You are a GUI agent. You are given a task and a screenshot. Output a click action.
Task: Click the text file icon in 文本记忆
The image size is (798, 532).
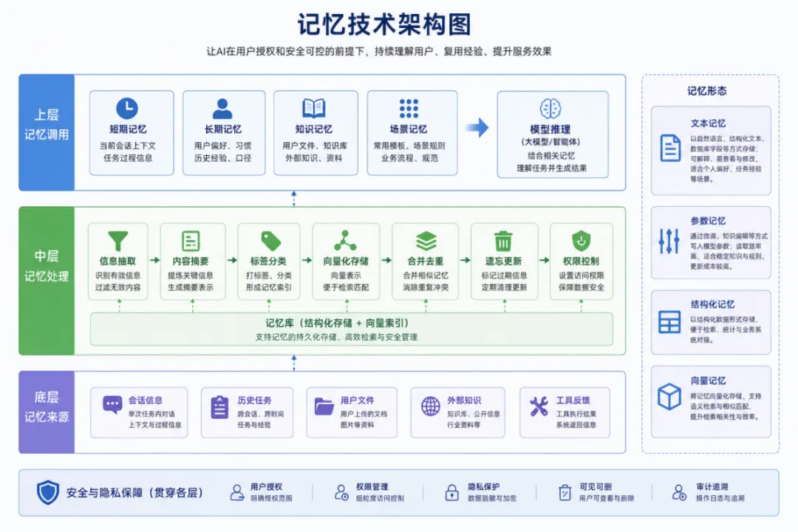coord(669,148)
